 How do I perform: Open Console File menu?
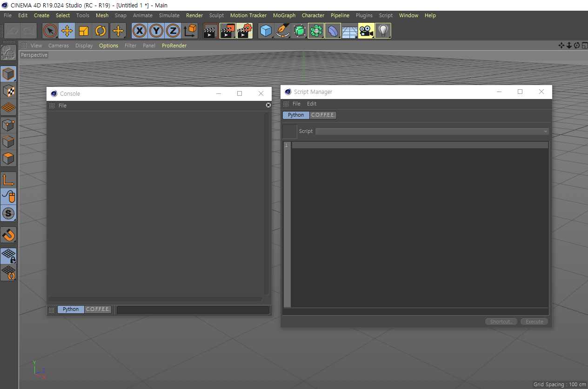(x=62, y=105)
